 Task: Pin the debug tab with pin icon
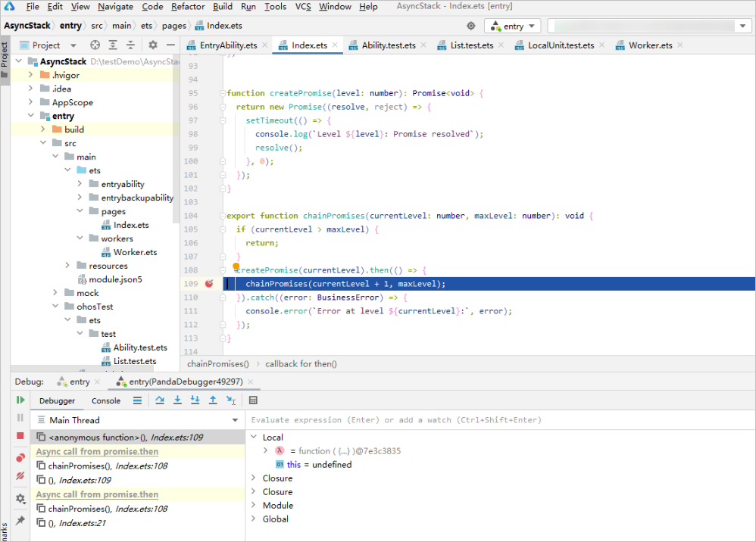20,521
